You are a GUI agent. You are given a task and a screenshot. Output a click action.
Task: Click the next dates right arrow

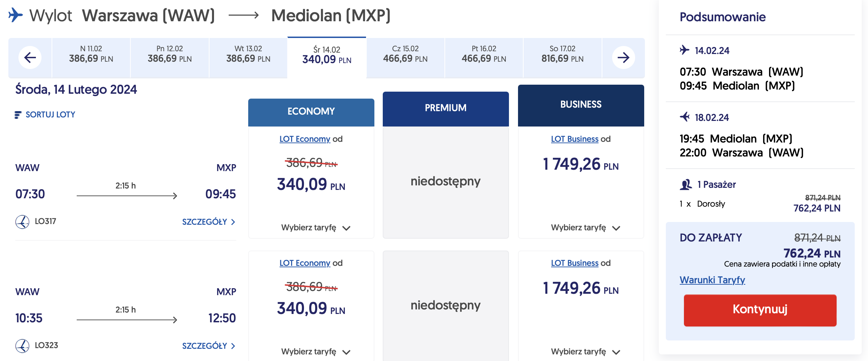pyautogui.click(x=623, y=57)
